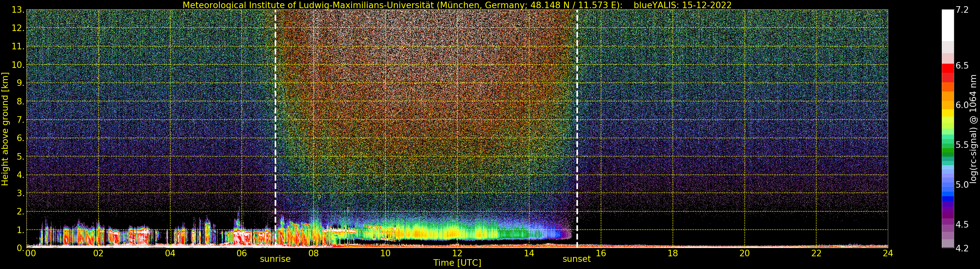Viewport: 980px width, 269px height.
Task: Click the height axis tick label 8.
Action: pyautogui.click(x=20, y=102)
